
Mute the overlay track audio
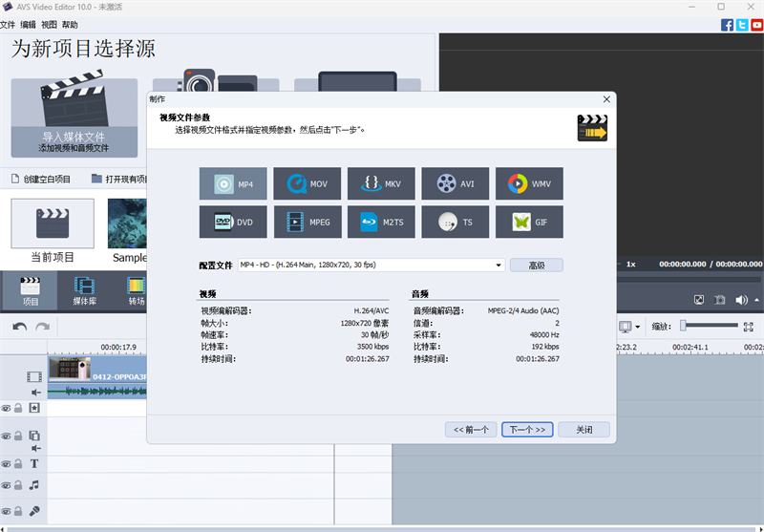click(36, 448)
